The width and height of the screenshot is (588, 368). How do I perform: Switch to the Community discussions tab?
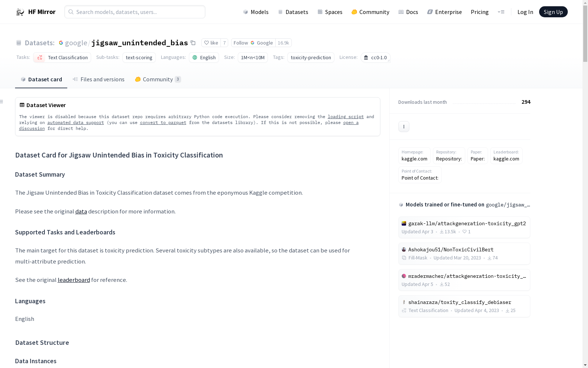(x=158, y=79)
